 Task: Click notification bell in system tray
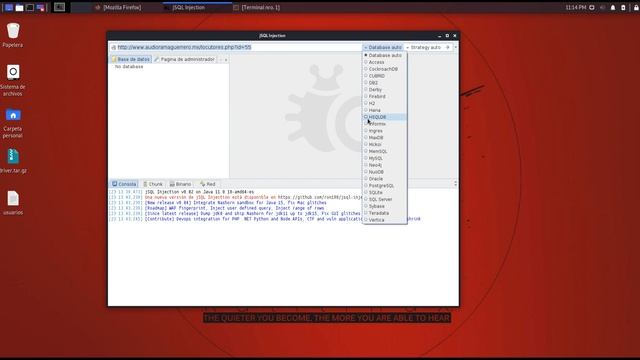pos(613,7)
